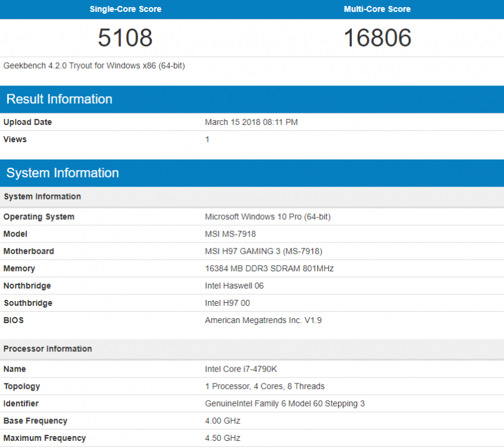Select the 4.00 GHz base frequency value
The height and width of the screenshot is (448, 504).
coord(223,421)
